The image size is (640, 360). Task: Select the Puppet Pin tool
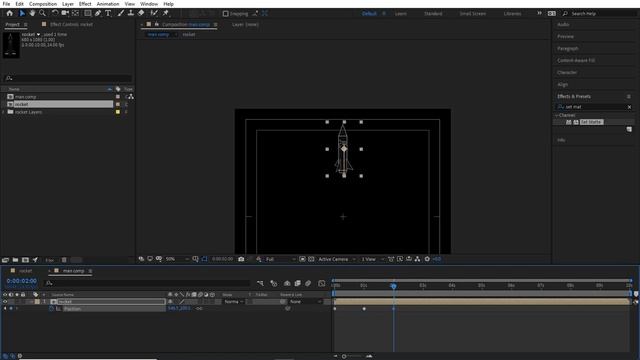[x=166, y=13]
